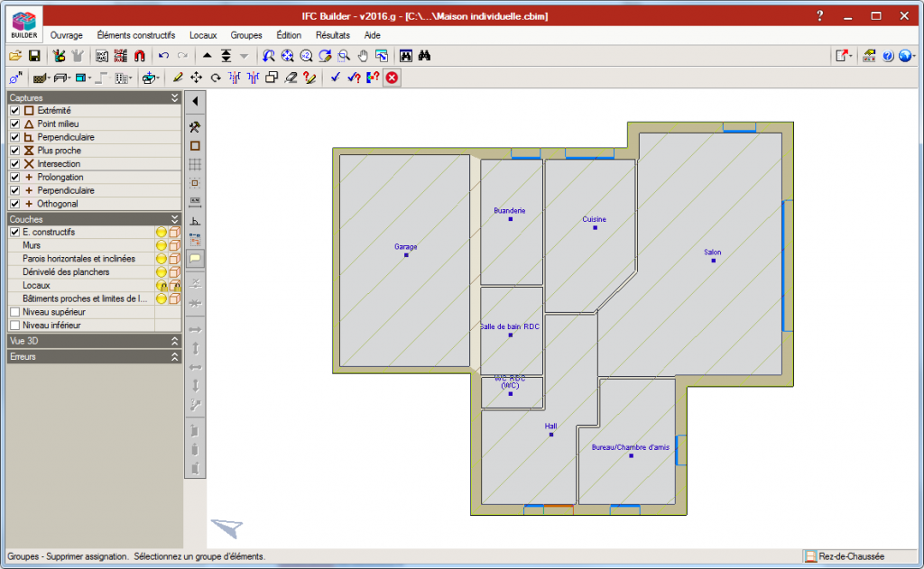The height and width of the screenshot is (569, 924).
Task: Click the Rez-de-Chaussée floor button
Action: tap(850, 556)
